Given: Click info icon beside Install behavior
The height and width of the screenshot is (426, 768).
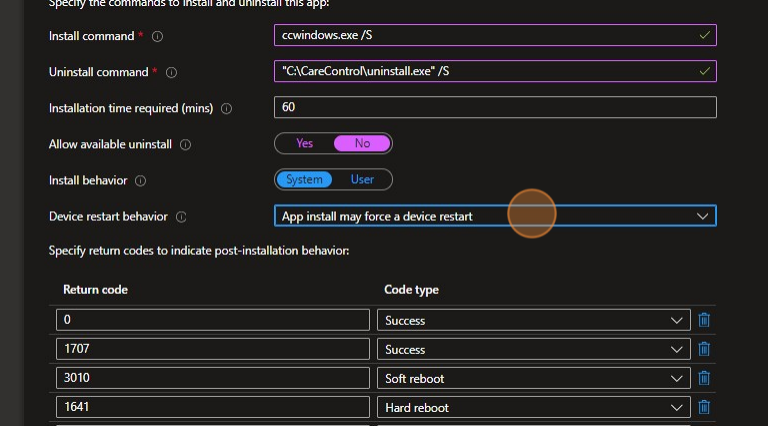Looking at the screenshot, I should coord(140,181).
